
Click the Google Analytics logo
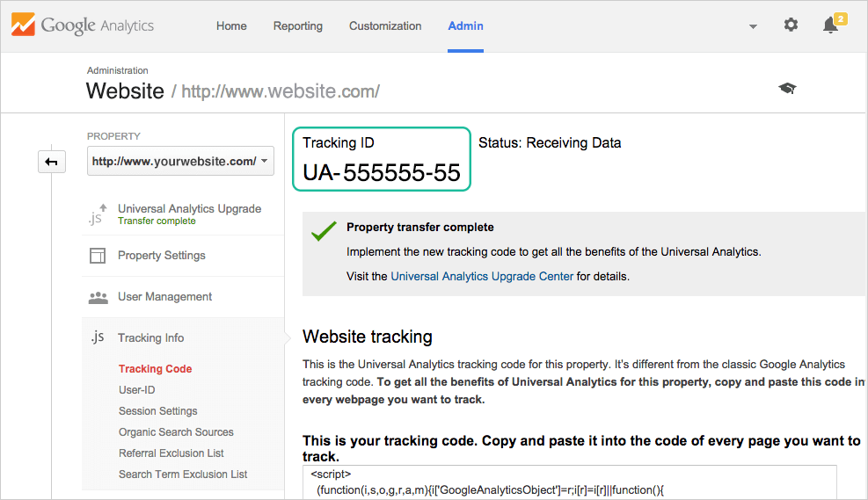click(x=83, y=25)
